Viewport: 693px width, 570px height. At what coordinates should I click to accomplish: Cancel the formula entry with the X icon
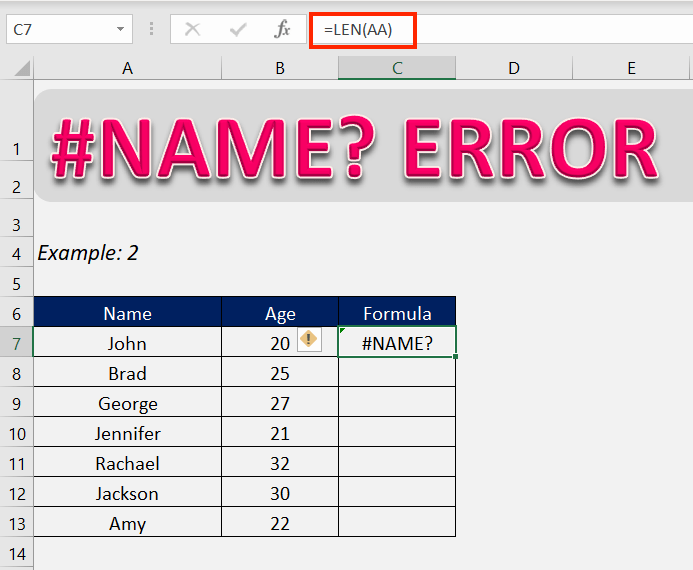point(192,30)
